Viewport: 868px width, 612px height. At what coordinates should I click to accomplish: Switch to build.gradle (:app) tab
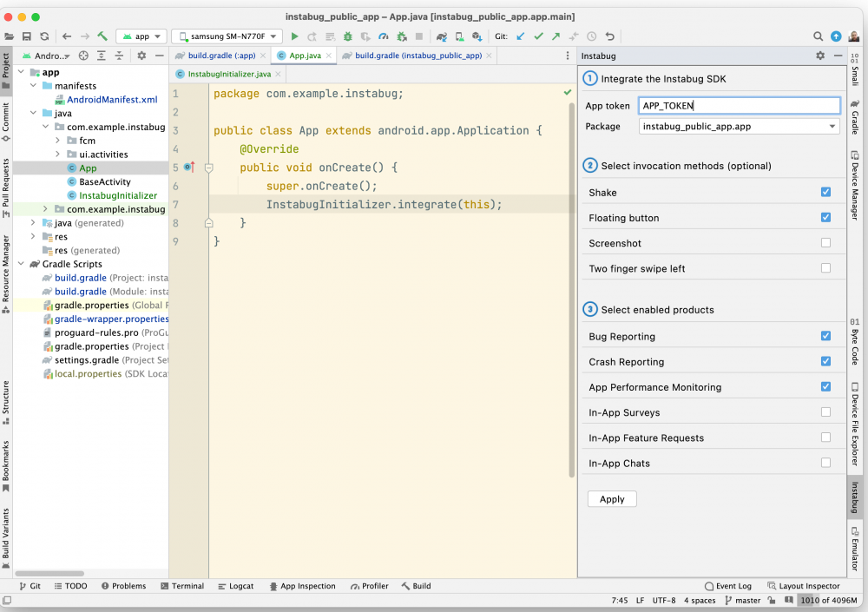click(x=220, y=56)
